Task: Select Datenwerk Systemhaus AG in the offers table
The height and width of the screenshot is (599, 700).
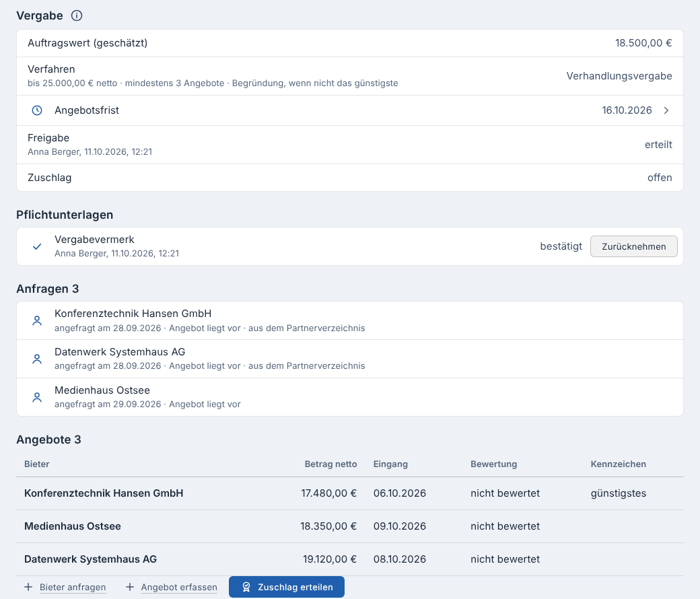Action: tap(91, 559)
